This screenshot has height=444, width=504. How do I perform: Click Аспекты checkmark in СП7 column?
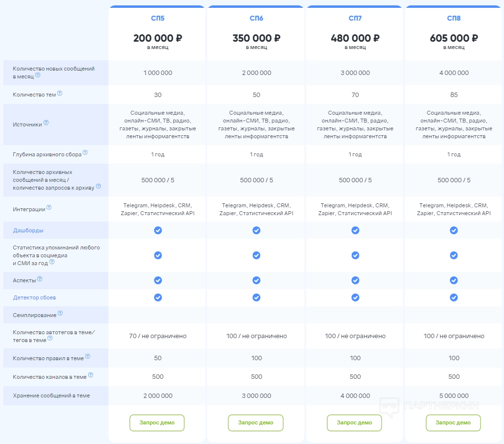click(x=355, y=280)
